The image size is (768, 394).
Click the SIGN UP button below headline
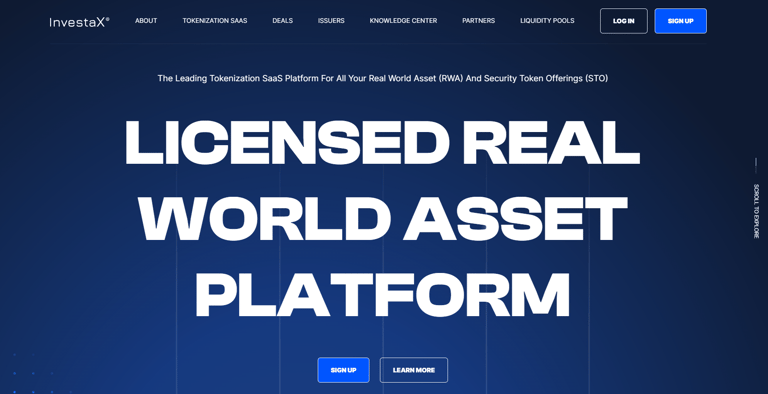[x=343, y=370]
